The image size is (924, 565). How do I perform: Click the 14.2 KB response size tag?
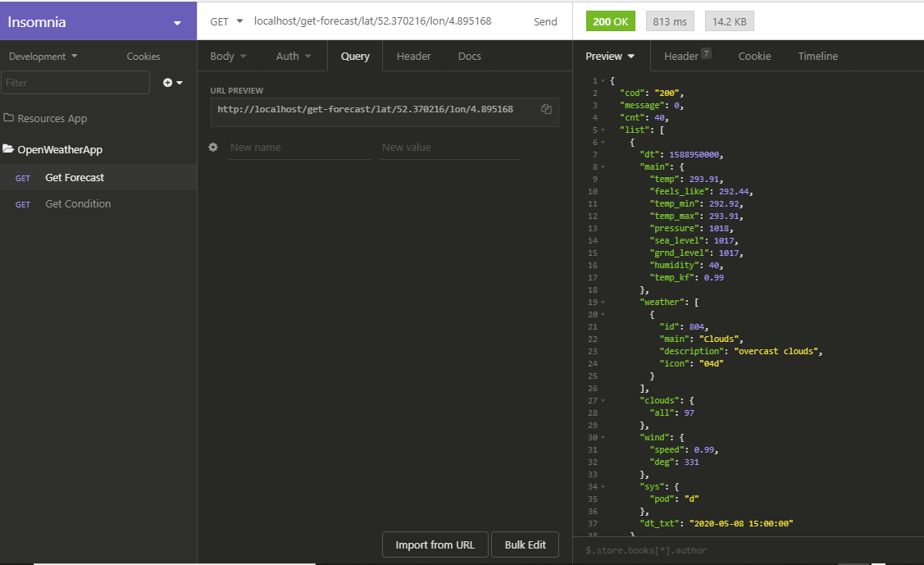pyautogui.click(x=730, y=21)
